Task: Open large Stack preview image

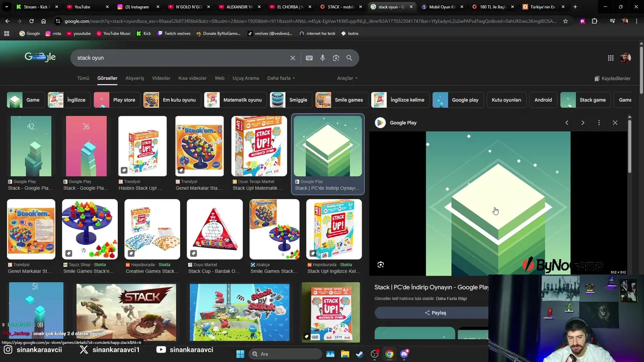Action: (x=498, y=204)
